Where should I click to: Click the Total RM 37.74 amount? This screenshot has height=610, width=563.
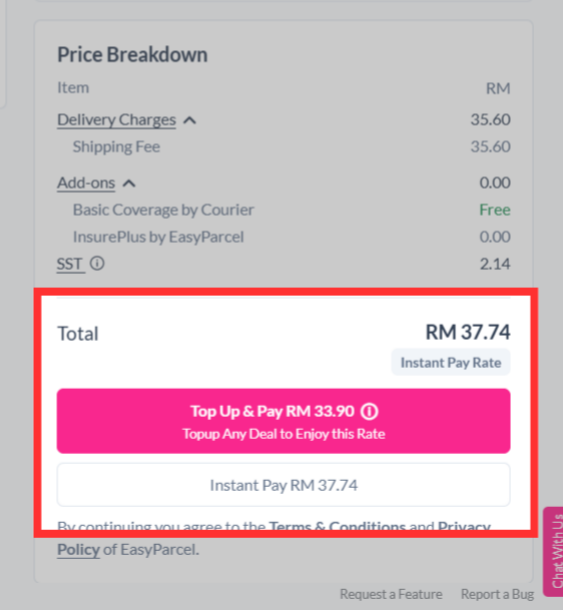(x=468, y=332)
